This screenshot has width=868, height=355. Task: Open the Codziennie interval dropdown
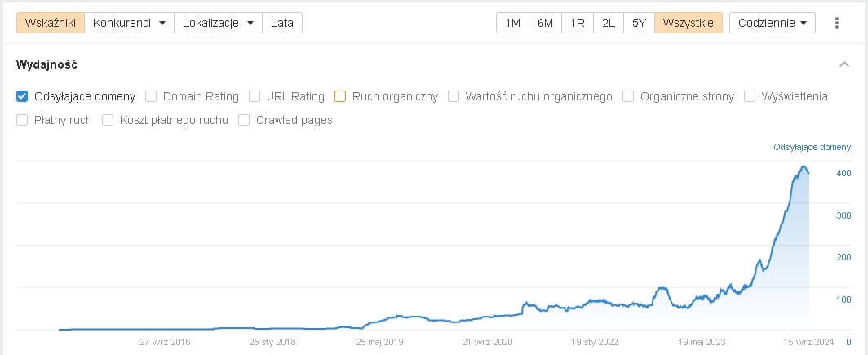[x=772, y=23]
